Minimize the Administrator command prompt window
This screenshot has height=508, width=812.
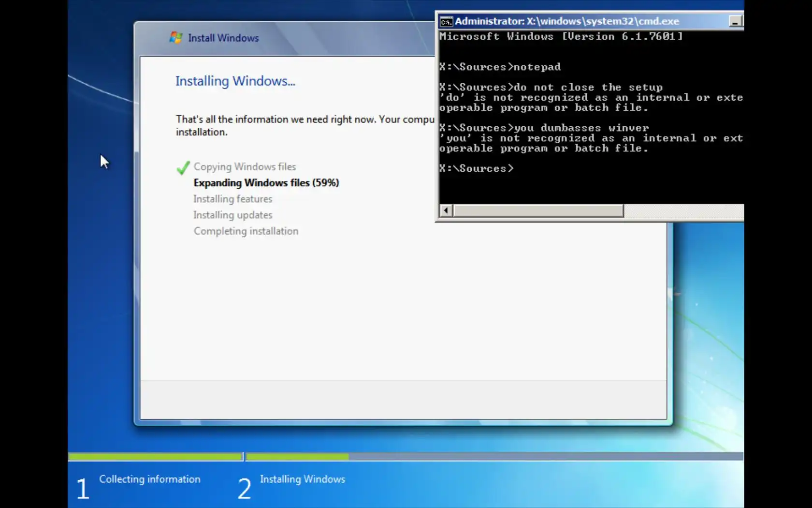tap(735, 21)
